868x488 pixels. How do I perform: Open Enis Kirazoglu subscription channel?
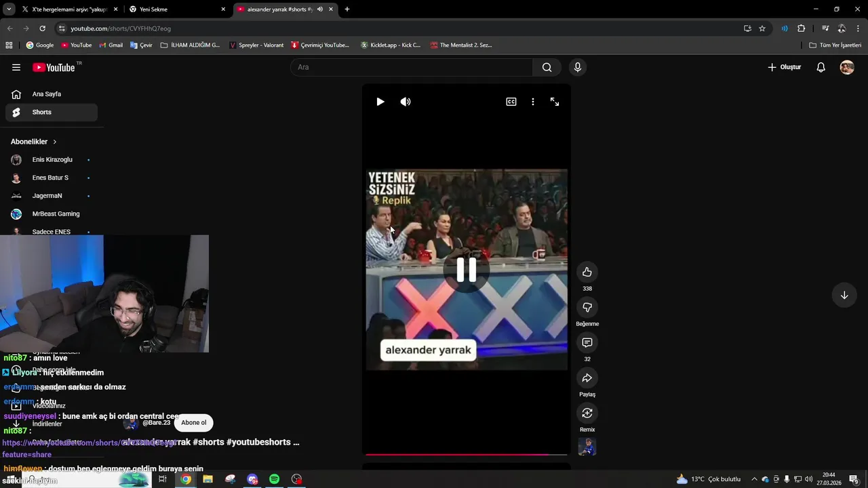click(52, 160)
